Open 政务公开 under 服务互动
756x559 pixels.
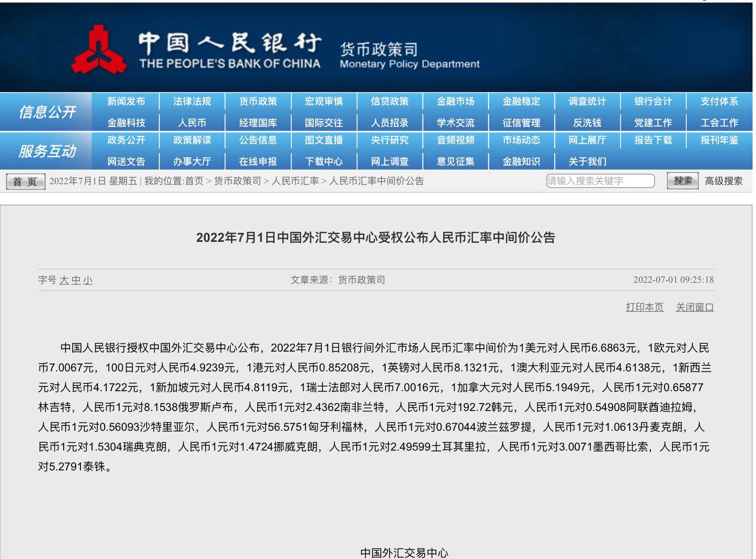[126, 140]
